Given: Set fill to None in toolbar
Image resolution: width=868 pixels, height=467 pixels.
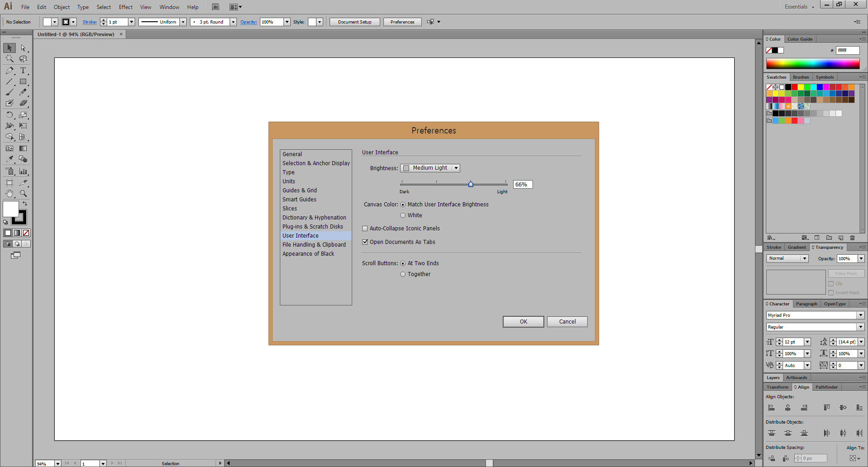Looking at the screenshot, I should point(26,233).
